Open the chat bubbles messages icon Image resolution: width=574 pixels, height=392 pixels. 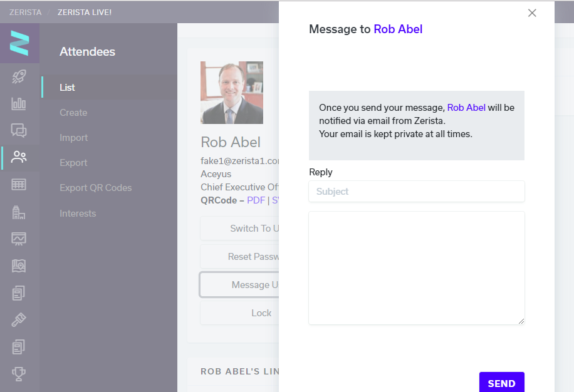coord(19,130)
